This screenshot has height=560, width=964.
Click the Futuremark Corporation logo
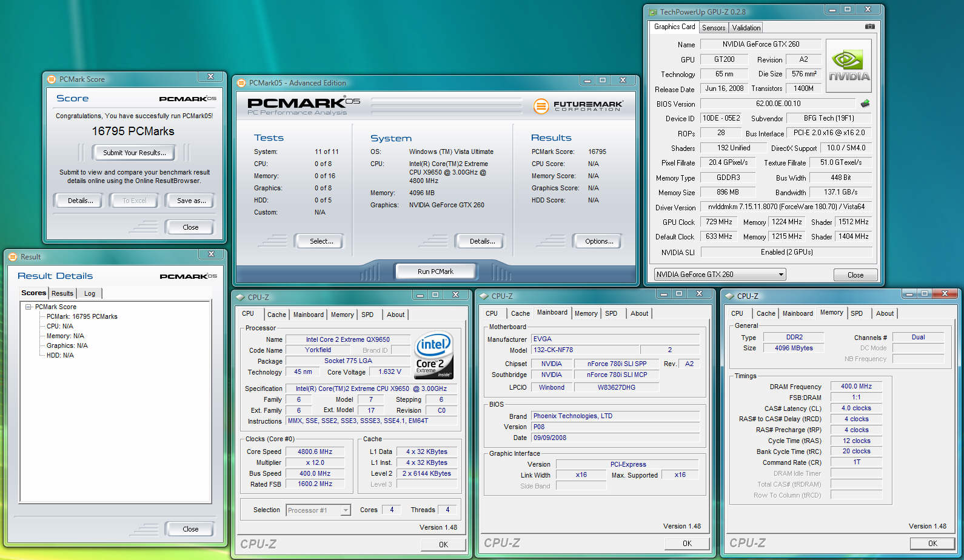click(578, 105)
